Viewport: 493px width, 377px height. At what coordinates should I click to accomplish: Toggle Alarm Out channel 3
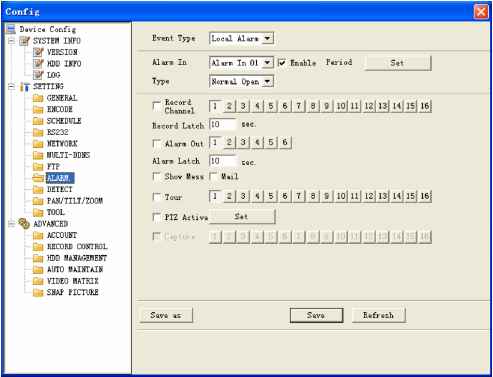pos(243,142)
